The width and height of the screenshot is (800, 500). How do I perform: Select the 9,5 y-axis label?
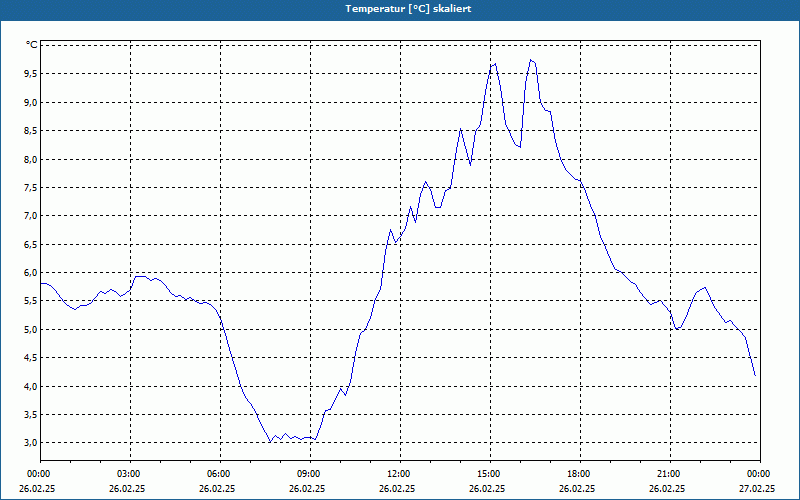pyautogui.click(x=30, y=74)
